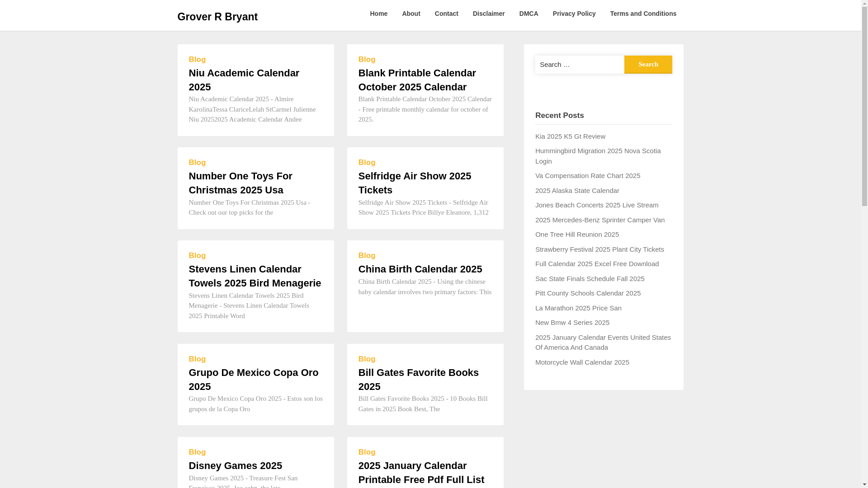
Task: Click the Grover R Bryant site title
Action: pos(217,17)
